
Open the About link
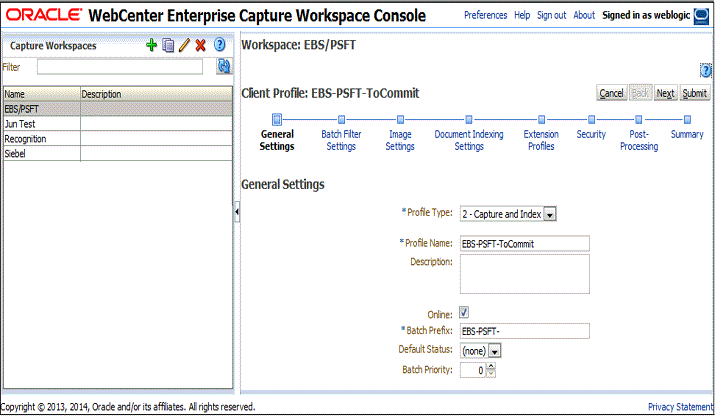pos(584,15)
